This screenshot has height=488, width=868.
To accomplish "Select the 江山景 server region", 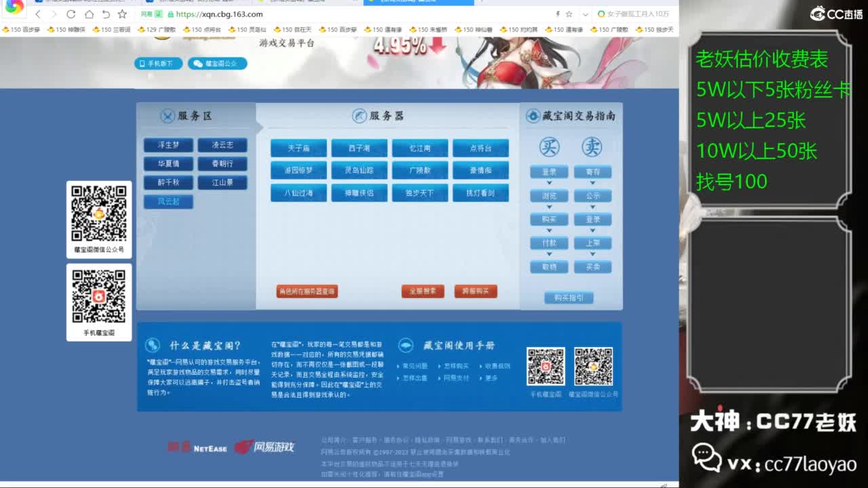I will [222, 182].
